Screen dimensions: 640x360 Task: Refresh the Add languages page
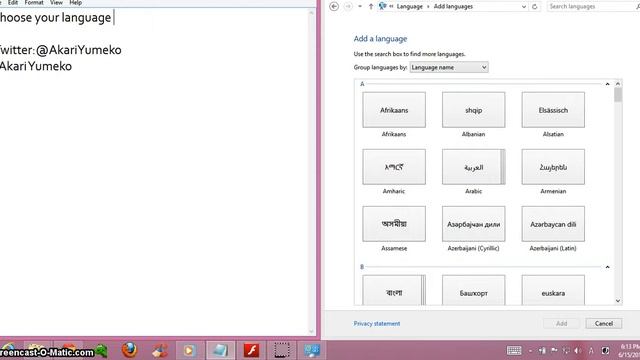coord(535,7)
